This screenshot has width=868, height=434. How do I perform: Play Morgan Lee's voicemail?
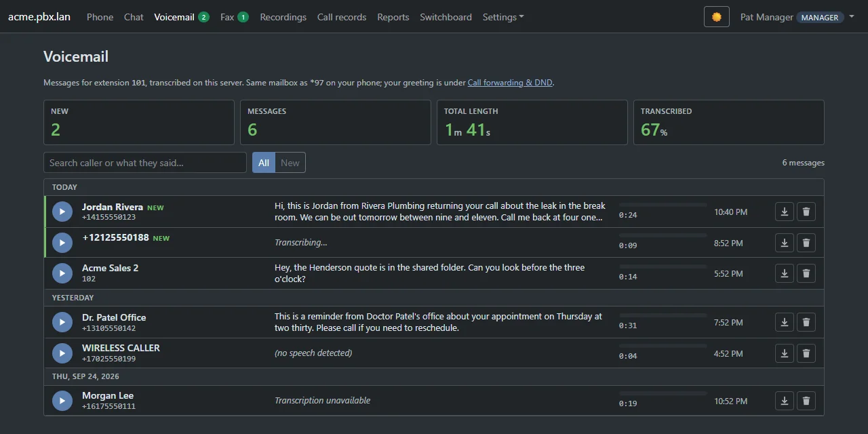click(62, 401)
